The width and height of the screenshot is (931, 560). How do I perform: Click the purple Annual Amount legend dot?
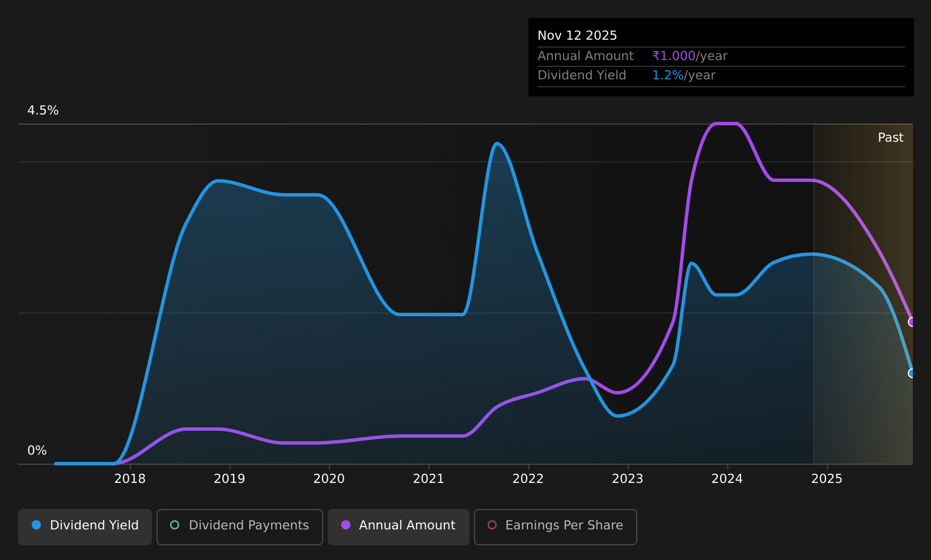346,525
